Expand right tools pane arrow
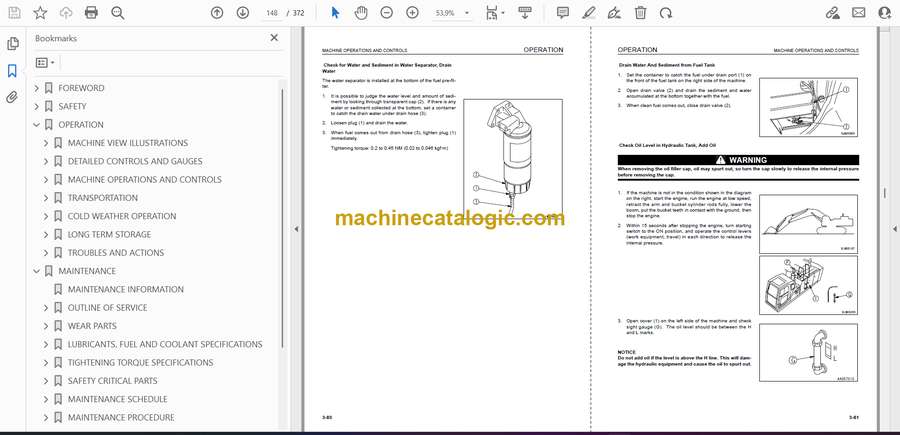The image size is (900, 435). pyautogui.click(x=894, y=229)
